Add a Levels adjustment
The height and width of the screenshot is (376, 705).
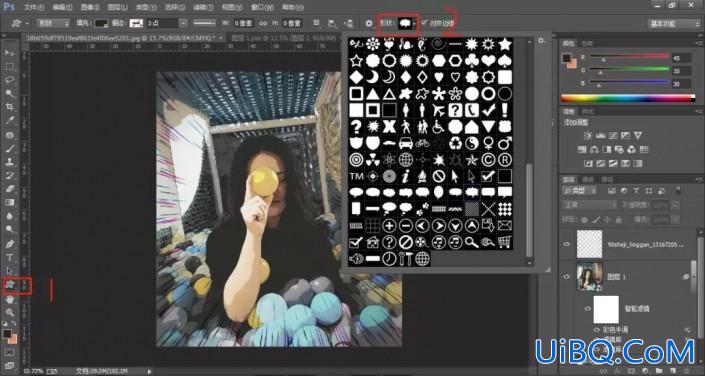point(600,135)
